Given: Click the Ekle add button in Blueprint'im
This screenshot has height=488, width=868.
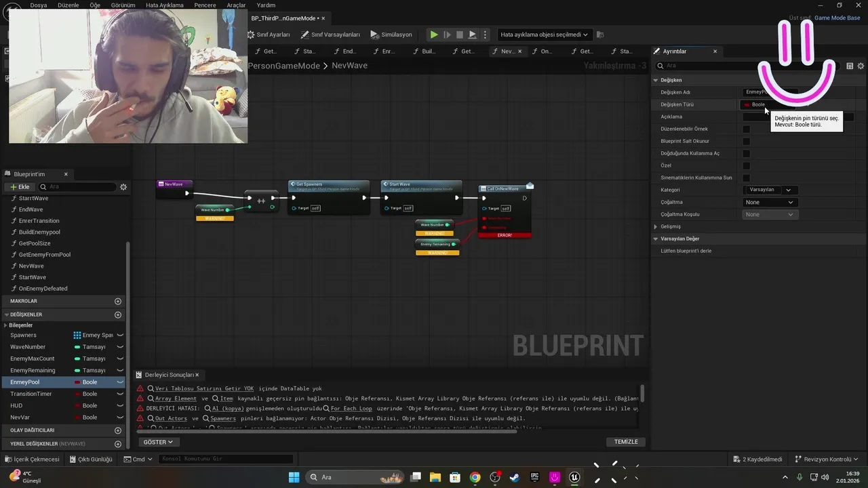Looking at the screenshot, I should [x=18, y=186].
